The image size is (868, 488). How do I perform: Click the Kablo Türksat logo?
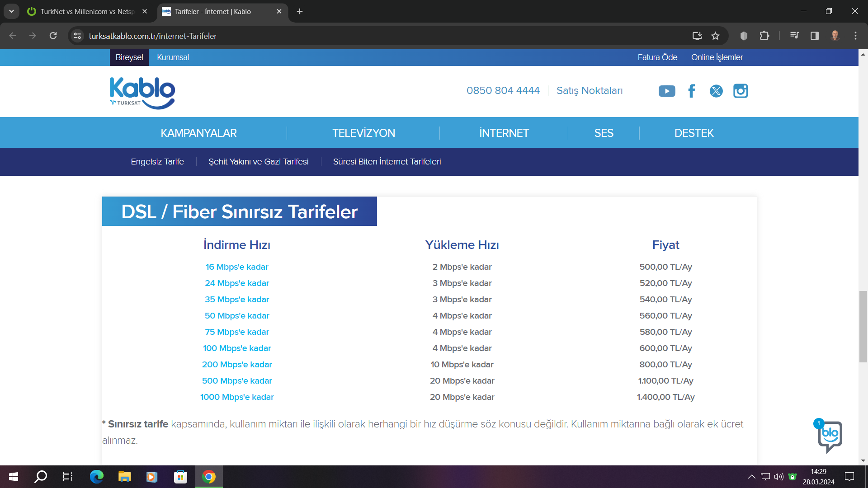(x=142, y=92)
